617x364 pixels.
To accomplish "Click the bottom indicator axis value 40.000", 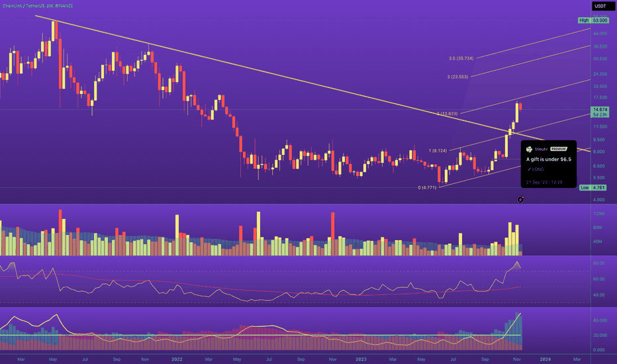I will point(599,321).
